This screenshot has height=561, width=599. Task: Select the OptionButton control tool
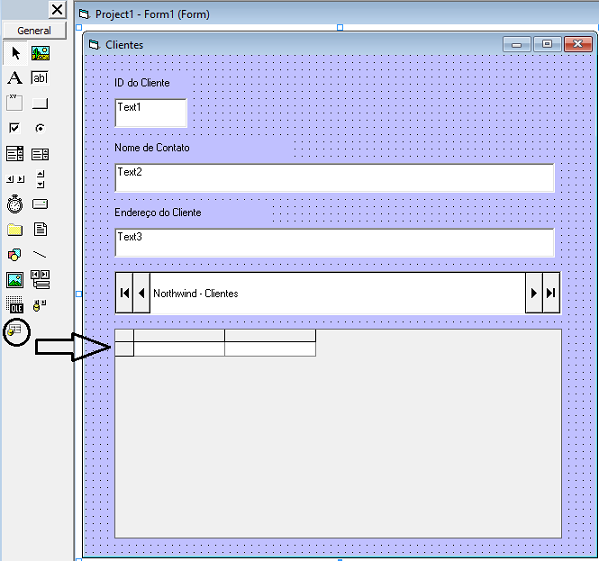point(40,128)
